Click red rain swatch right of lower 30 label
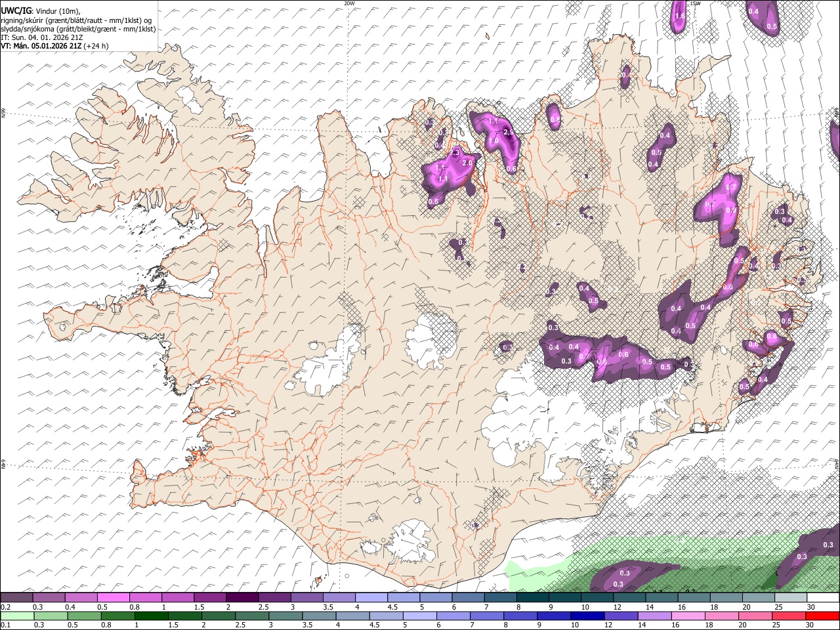The width and height of the screenshot is (840, 630). point(822,616)
